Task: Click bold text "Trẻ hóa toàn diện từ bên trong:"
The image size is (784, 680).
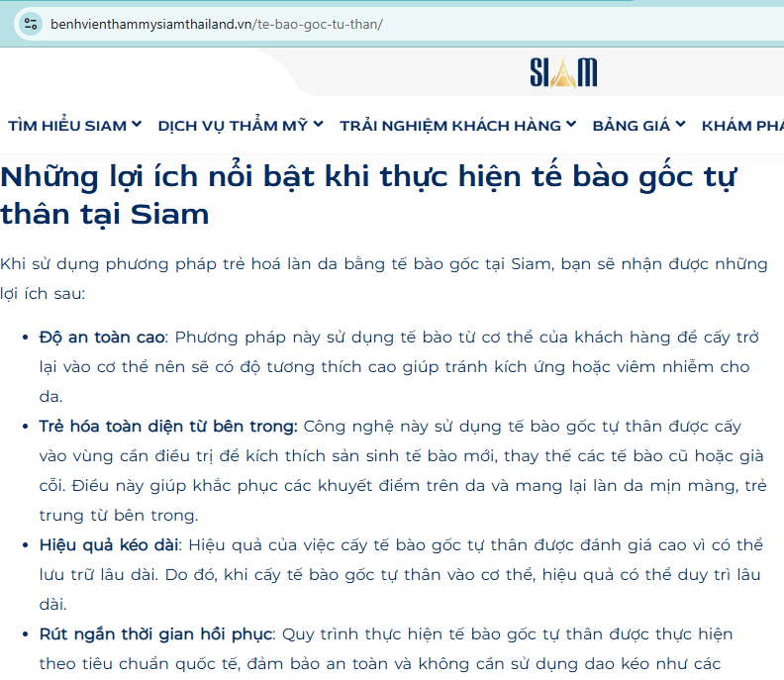Action: [168, 427]
